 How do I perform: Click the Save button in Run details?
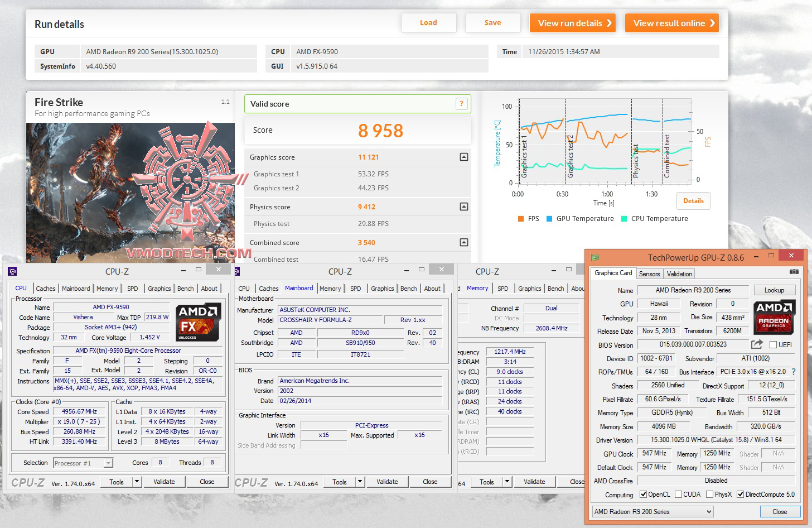pyautogui.click(x=492, y=23)
